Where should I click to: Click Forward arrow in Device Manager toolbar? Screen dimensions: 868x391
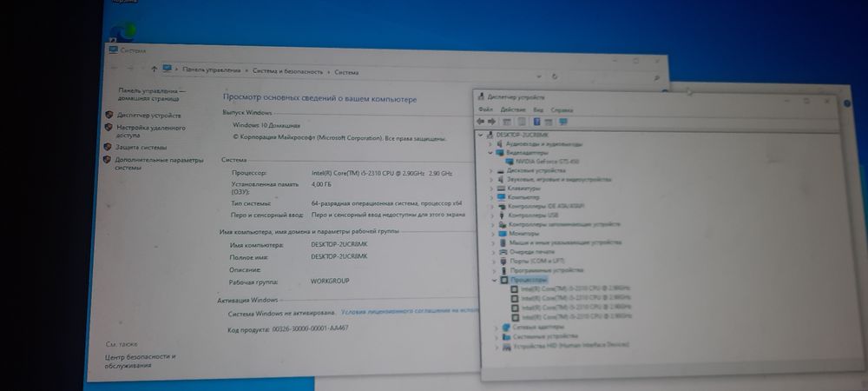point(491,122)
